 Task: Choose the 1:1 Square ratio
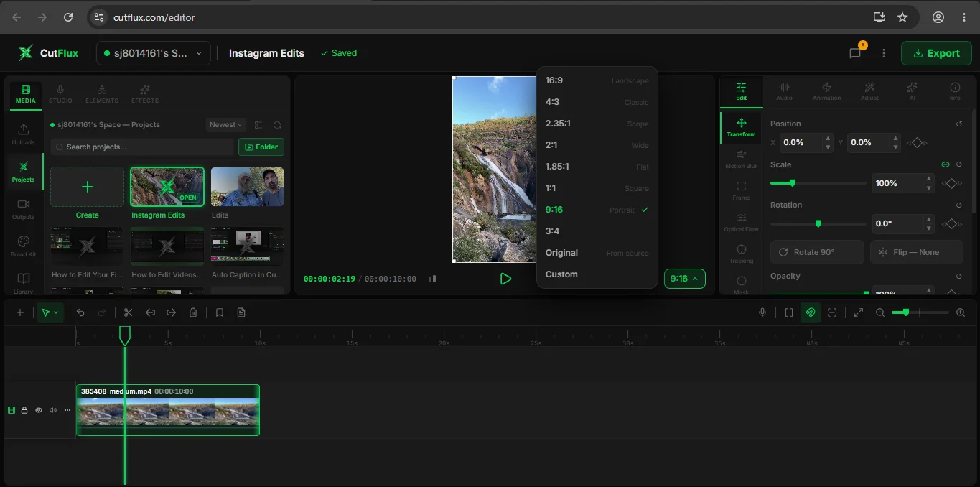597,188
